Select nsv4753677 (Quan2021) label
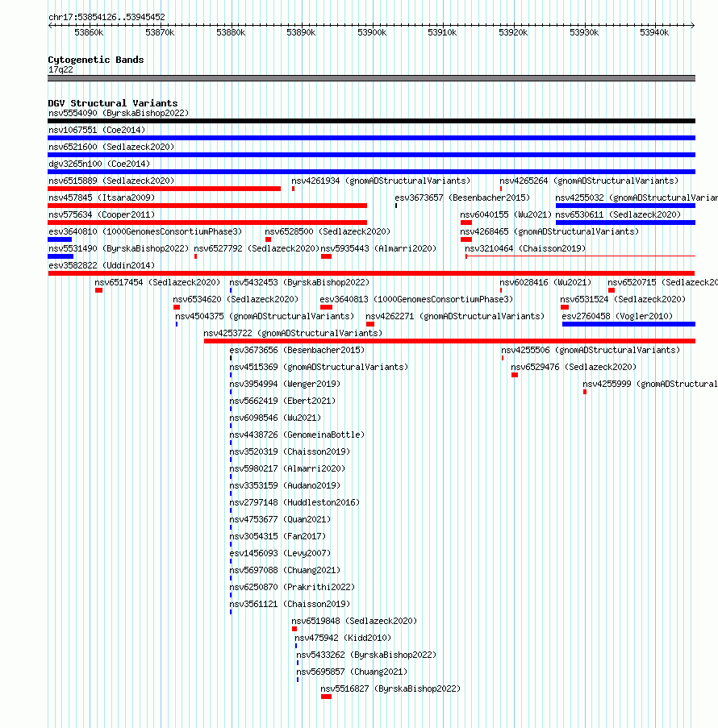 (280, 519)
